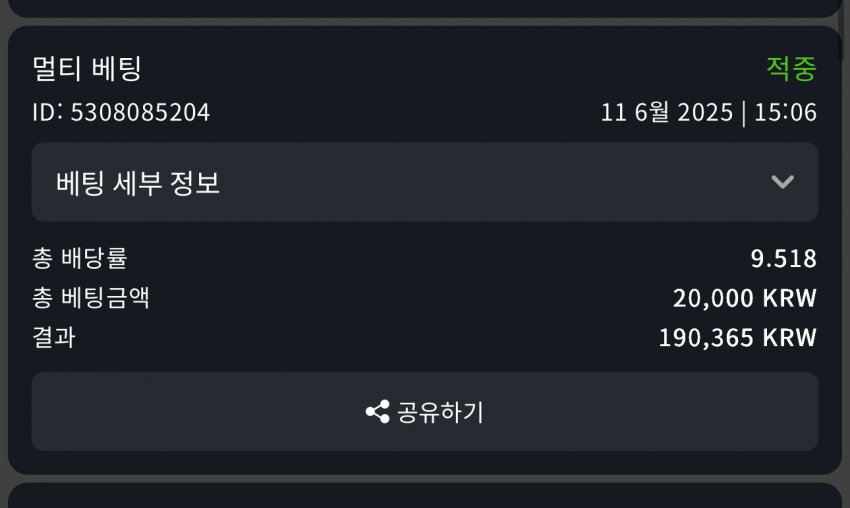
Task: Click the empty middle of the 베팅 세부 정보 bar
Action: (x=488, y=182)
